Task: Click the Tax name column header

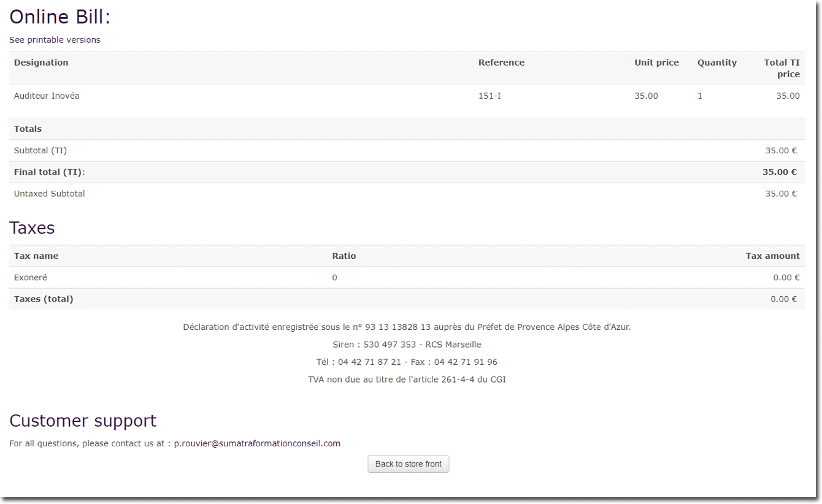Action: point(36,256)
